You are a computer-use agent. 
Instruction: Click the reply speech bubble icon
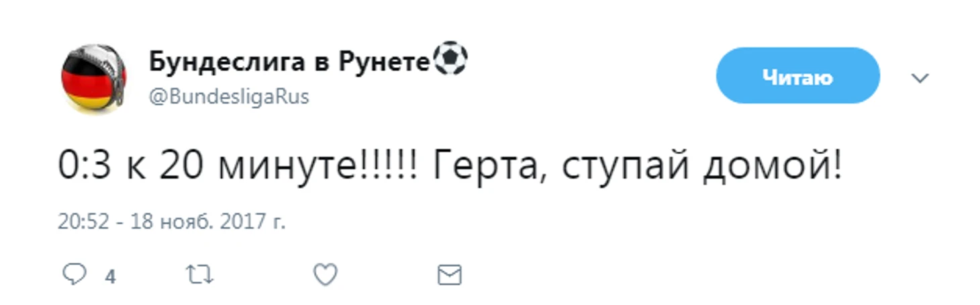tap(74, 274)
